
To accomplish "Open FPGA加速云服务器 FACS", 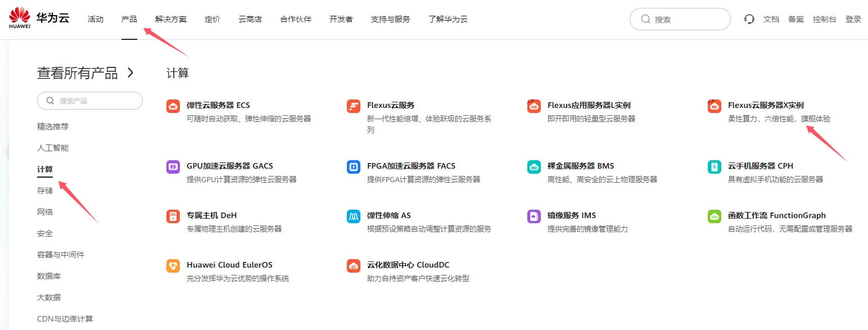I will click(x=352, y=166).
